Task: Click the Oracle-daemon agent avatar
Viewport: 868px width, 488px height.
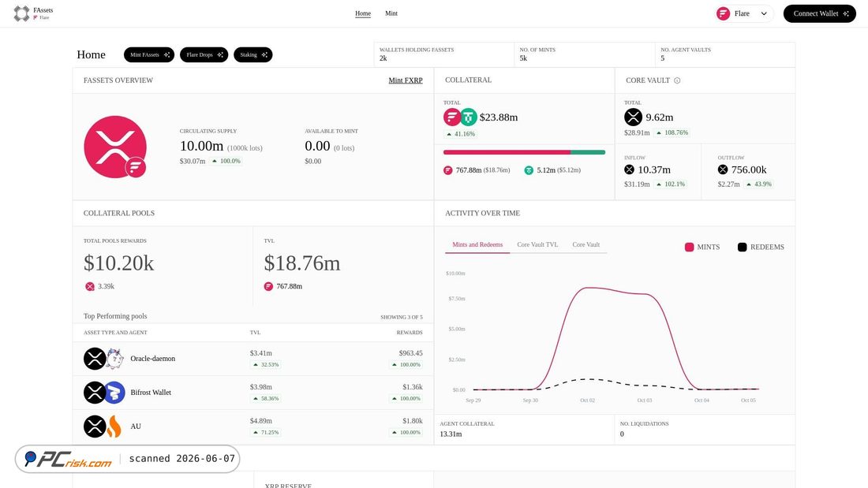Action: [114, 359]
